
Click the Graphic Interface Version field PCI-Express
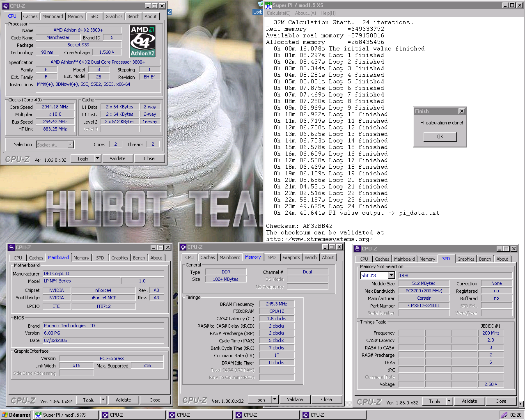pos(112,358)
